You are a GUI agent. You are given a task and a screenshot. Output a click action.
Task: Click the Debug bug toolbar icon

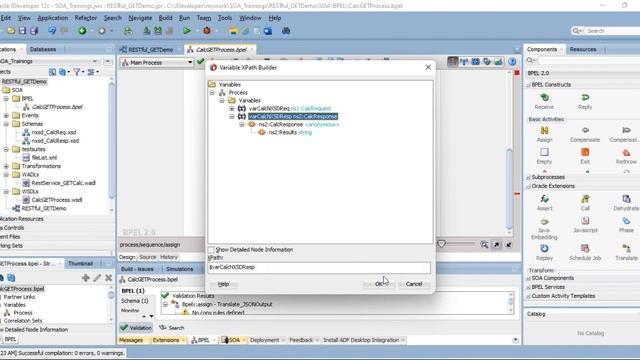207,31
